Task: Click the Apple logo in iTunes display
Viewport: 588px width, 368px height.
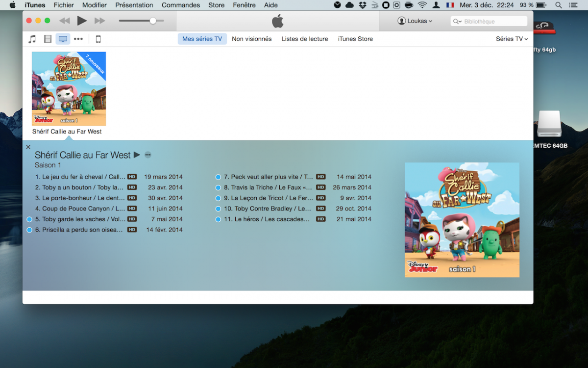Action: tap(278, 21)
